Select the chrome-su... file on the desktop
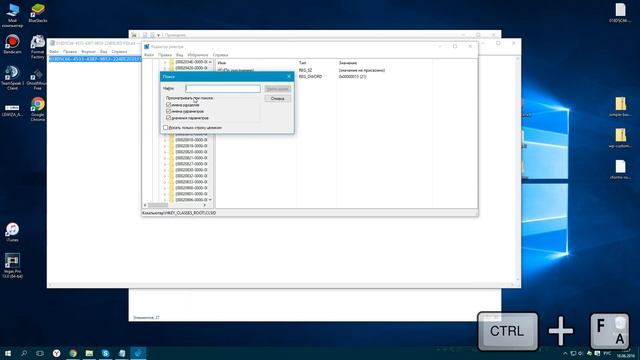The height and width of the screenshot is (360, 640). coord(620,169)
